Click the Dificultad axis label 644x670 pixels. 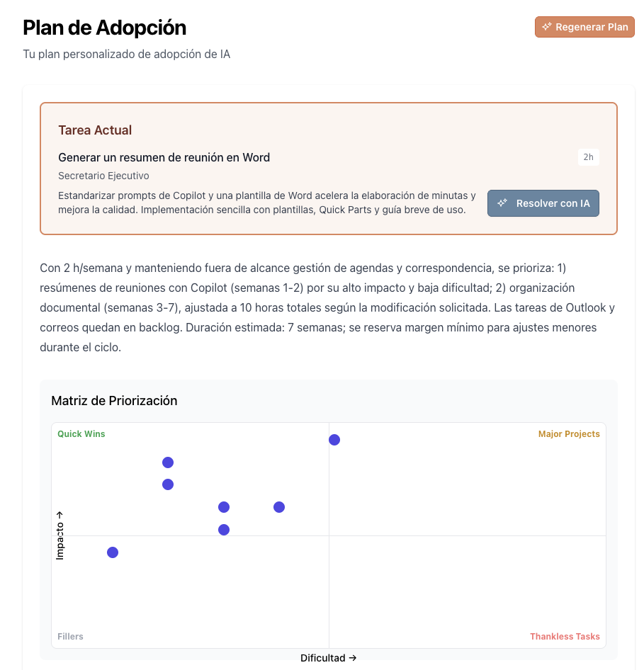click(327, 658)
